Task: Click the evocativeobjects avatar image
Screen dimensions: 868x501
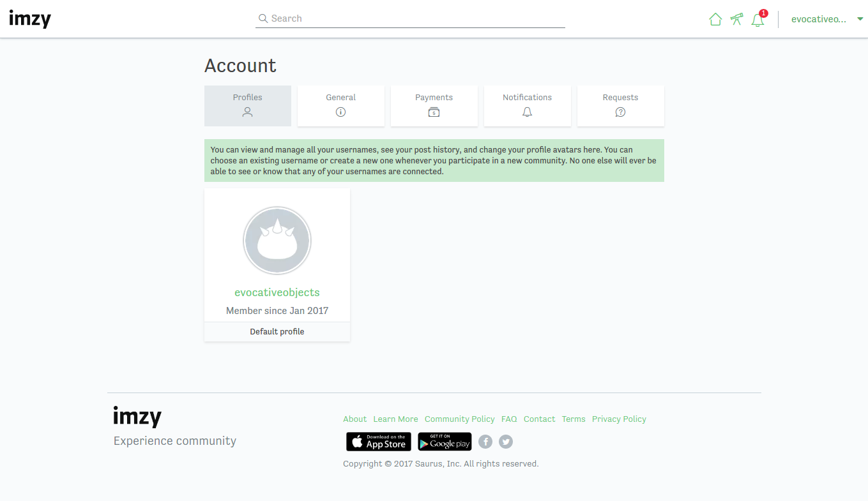Action: [x=277, y=241]
